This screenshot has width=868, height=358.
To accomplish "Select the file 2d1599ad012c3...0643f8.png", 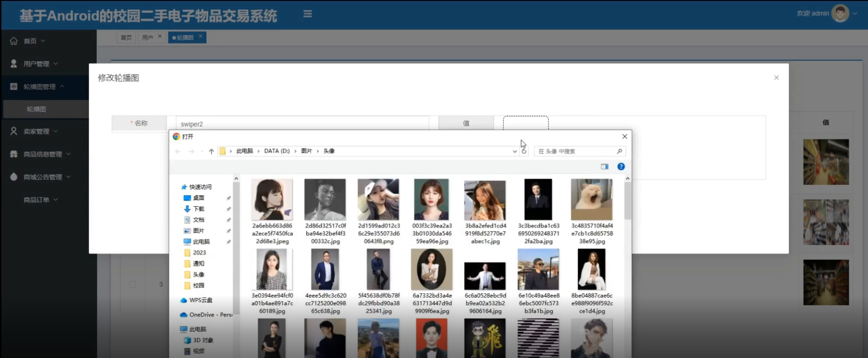I will (x=378, y=211).
